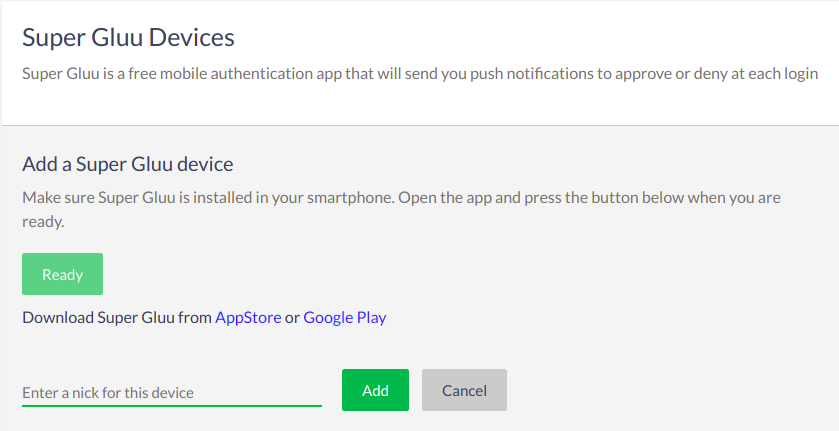This screenshot has width=839, height=431.
Task: Click the "Super Gluu Devices" page heading
Action: tap(128, 38)
